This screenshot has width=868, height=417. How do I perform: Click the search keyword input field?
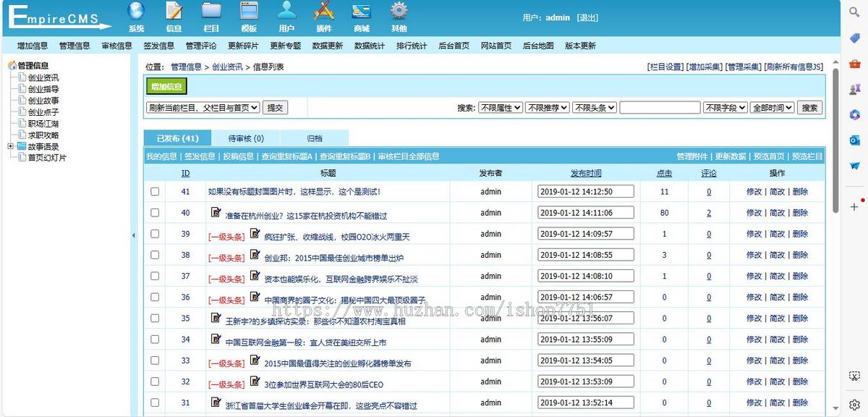coord(660,107)
